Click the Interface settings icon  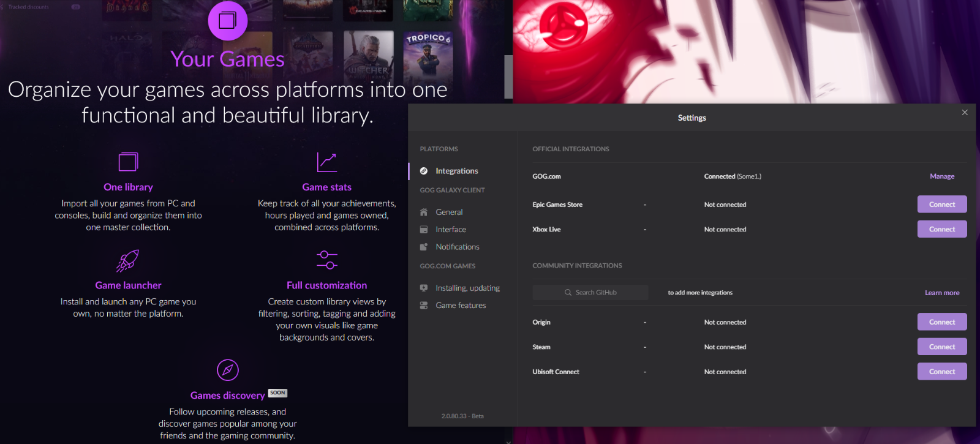[x=424, y=230]
